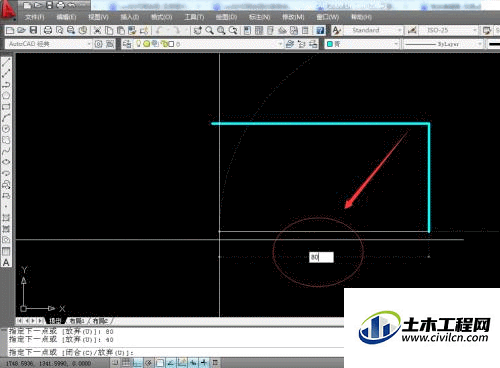Image resolution: width=500 pixels, height=368 pixels.
Task: Select the Circle tool
Action: (x=6, y=129)
